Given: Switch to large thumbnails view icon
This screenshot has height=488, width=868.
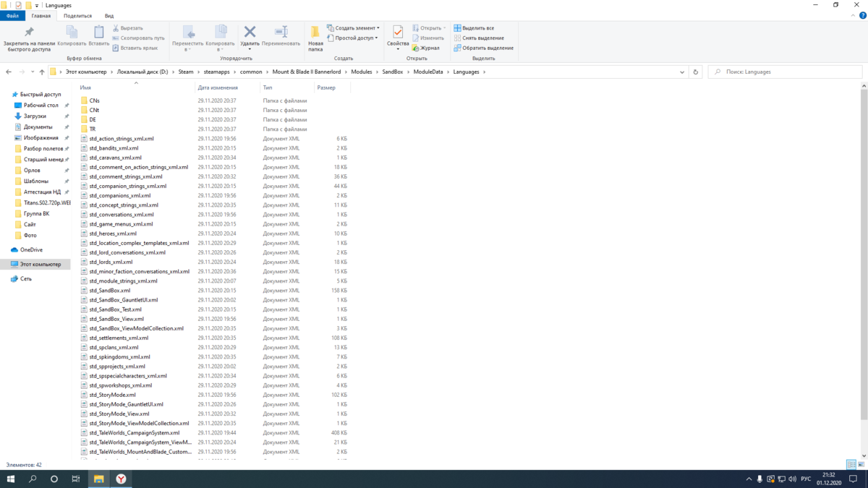Looking at the screenshot, I should (x=861, y=464).
